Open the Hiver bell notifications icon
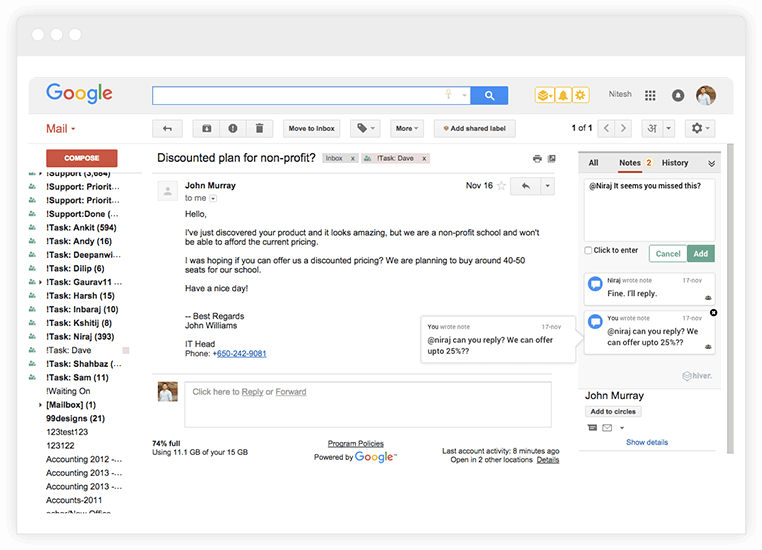 click(x=563, y=95)
